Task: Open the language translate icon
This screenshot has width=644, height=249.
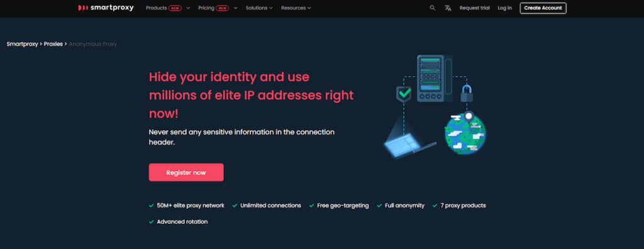Action: click(448, 8)
